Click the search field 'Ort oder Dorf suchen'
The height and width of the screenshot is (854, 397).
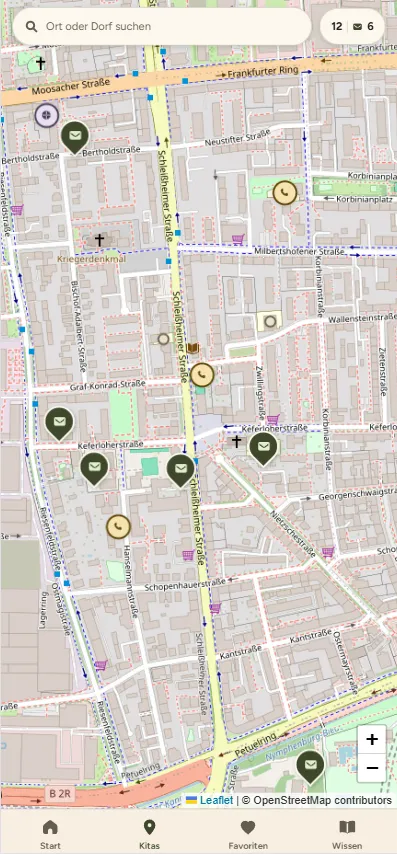tap(162, 26)
